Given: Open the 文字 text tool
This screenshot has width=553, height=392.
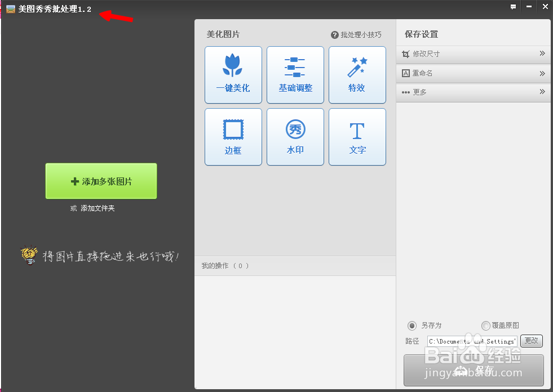Looking at the screenshot, I should pos(357,137).
